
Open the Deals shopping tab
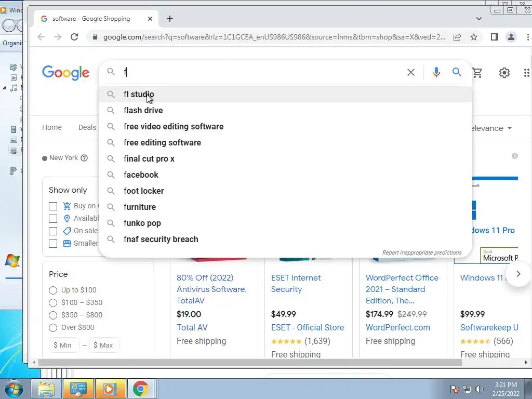(87, 127)
